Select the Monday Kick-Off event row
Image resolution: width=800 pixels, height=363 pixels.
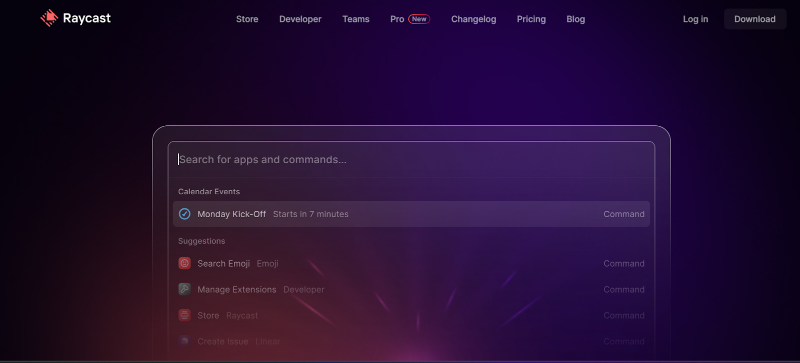tap(411, 214)
